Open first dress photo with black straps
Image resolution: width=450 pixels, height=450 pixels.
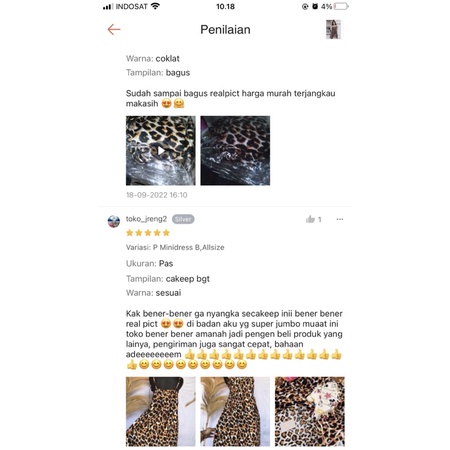click(x=161, y=411)
